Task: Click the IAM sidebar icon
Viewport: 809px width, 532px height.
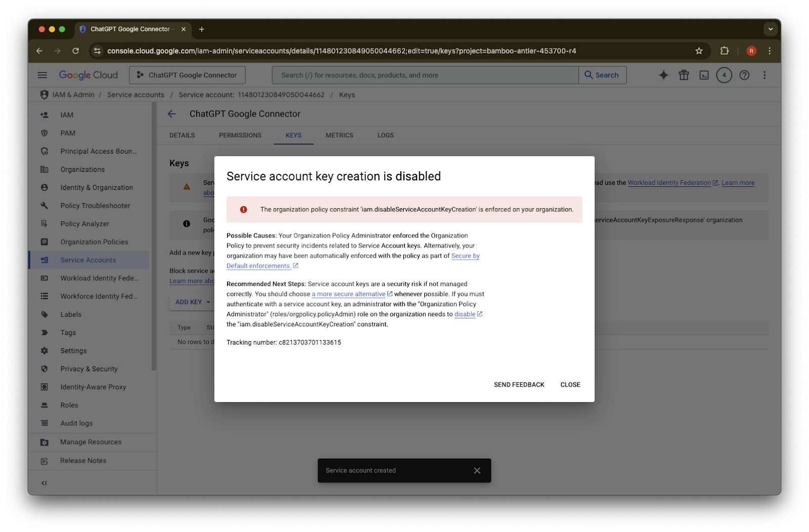Action: [44, 115]
